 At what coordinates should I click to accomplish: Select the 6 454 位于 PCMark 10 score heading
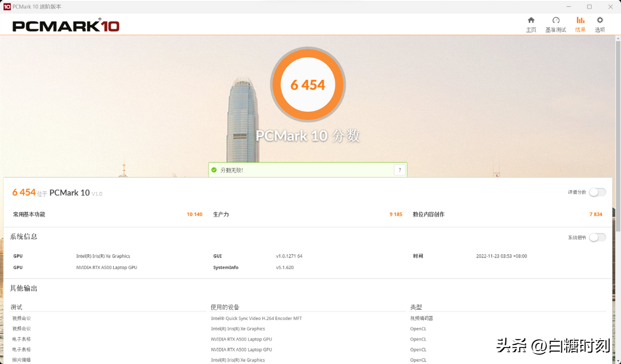pos(57,193)
